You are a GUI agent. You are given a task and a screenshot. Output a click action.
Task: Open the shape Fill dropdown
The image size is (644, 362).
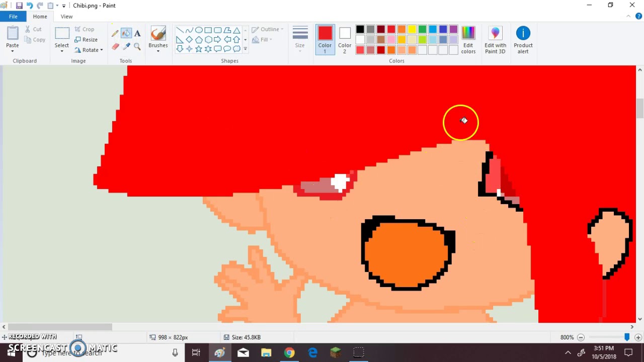click(x=262, y=40)
